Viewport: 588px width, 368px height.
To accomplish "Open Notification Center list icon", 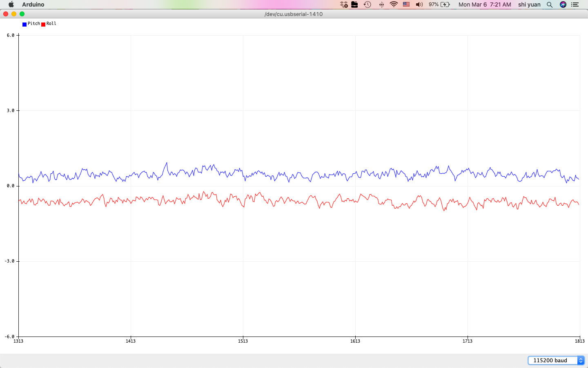I will click(x=575, y=4).
